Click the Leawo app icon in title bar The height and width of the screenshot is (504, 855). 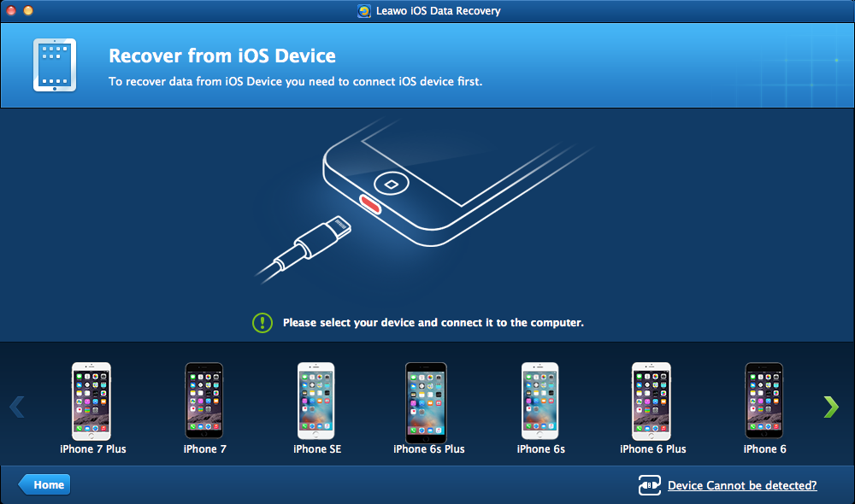[x=363, y=11]
